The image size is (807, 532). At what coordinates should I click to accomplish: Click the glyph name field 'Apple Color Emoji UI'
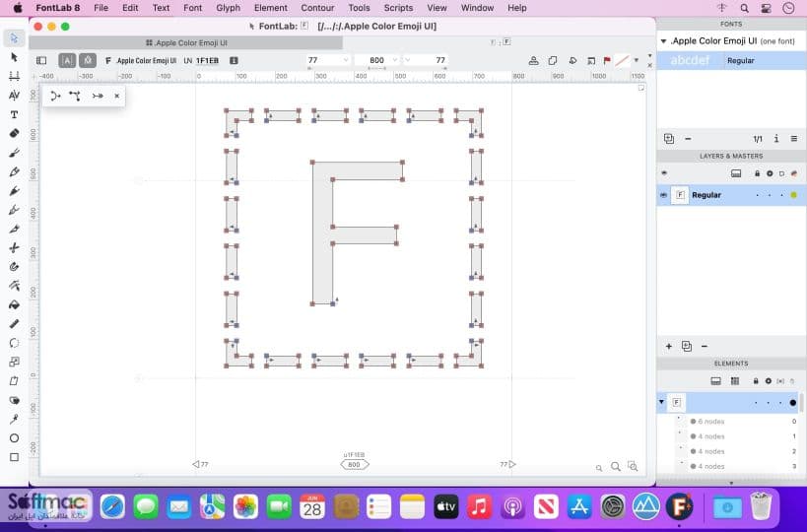pos(147,61)
